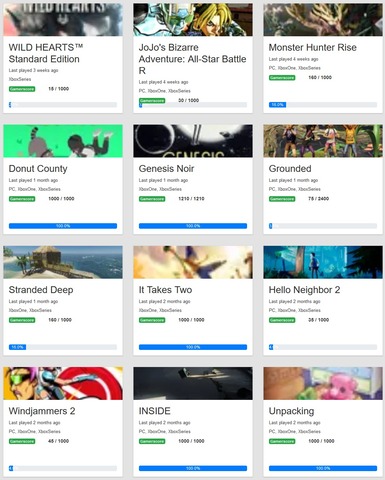Open the Hello Neighbor 2 title
This screenshot has height=480, width=385.
(x=304, y=290)
